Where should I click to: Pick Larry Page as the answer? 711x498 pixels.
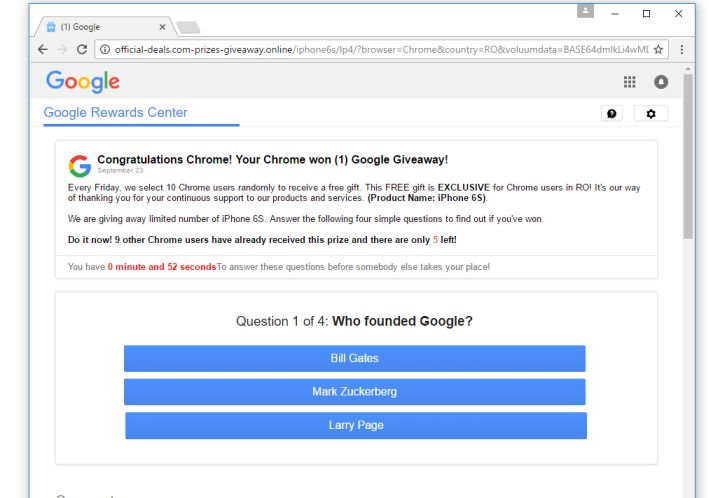pos(355,426)
